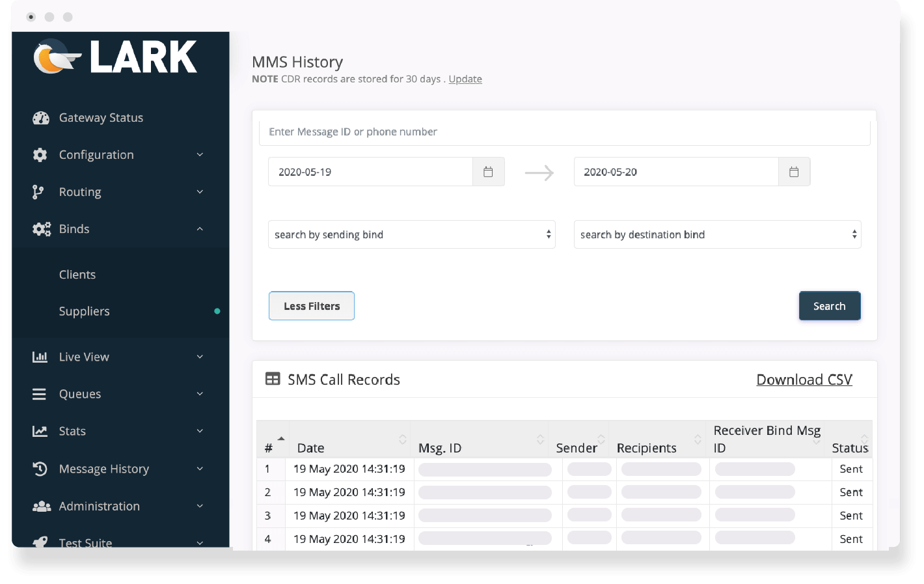Click row number 2 in the table
The height and width of the screenshot is (584, 924).
click(267, 492)
